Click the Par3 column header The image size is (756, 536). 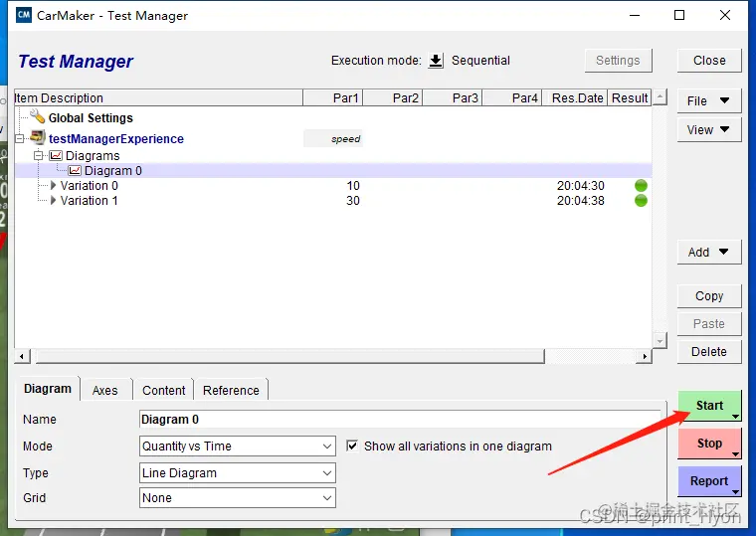pos(453,97)
